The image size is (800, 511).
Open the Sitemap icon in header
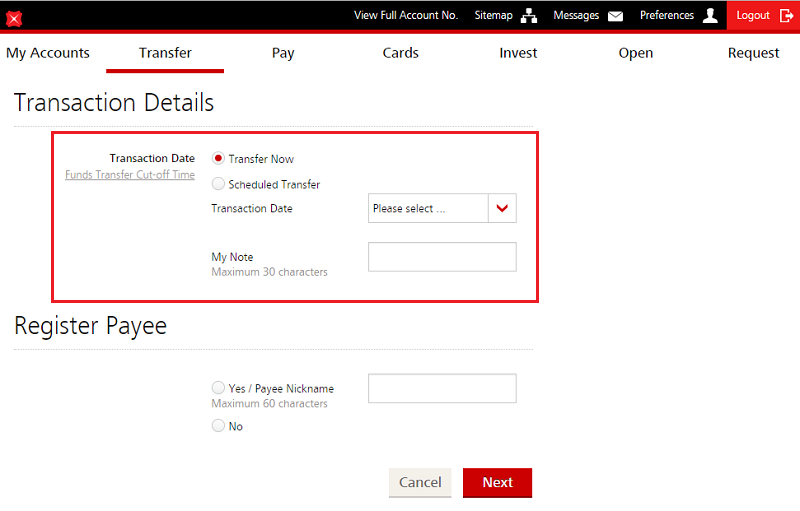coord(529,16)
